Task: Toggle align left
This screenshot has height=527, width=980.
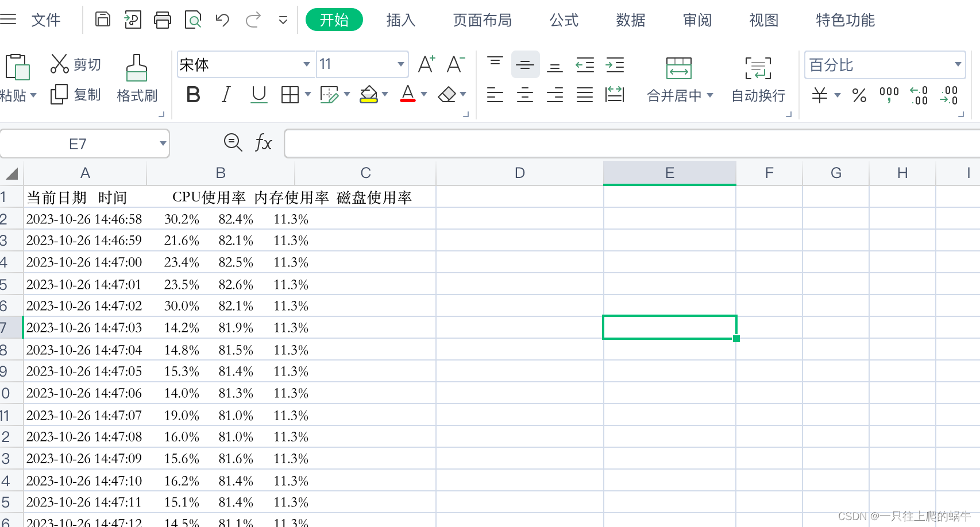Action: pos(495,95)
